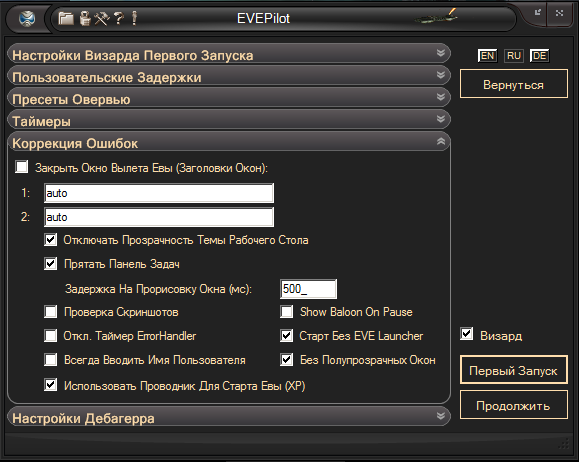Click the exclamation mark icon
The height and width of the screenshot is (462, 579).
coord(134,18)
